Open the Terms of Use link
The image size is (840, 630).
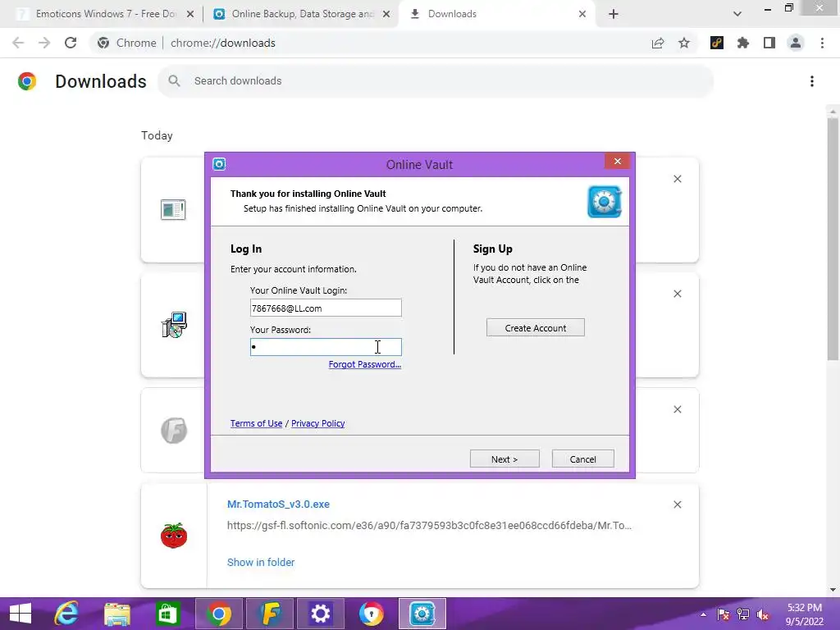tap(256, 423)
